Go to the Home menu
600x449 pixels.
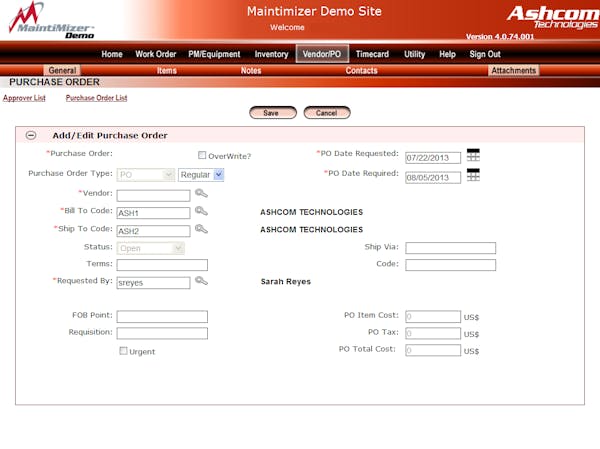pyautogui.click(x=112, y=54)
